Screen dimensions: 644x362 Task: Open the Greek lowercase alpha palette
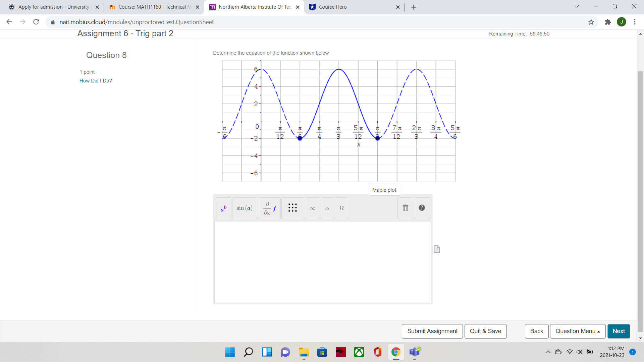pos(327,208)
